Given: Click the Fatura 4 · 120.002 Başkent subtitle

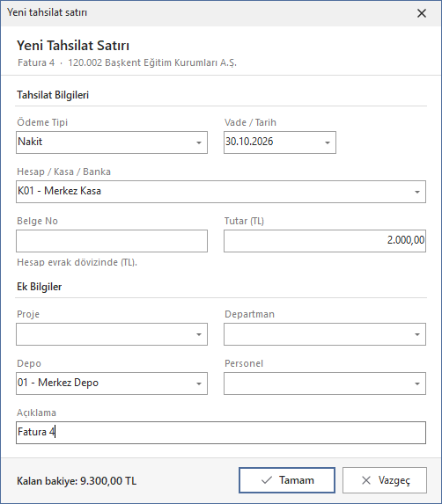Looking at the screenshot, I should click(127, 62).
